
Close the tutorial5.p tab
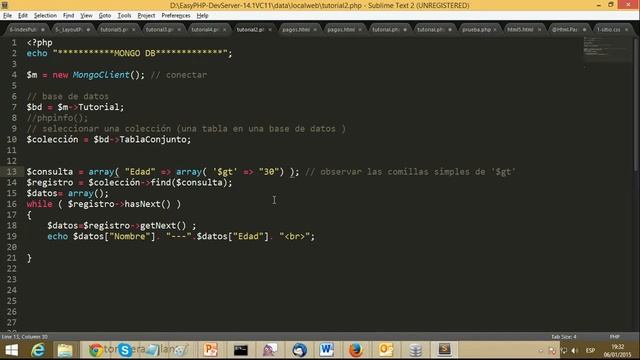click(x=133, y=30)
